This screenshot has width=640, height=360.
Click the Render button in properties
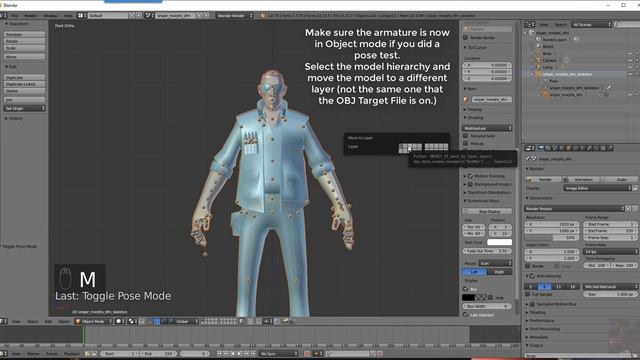pos(543,179)
